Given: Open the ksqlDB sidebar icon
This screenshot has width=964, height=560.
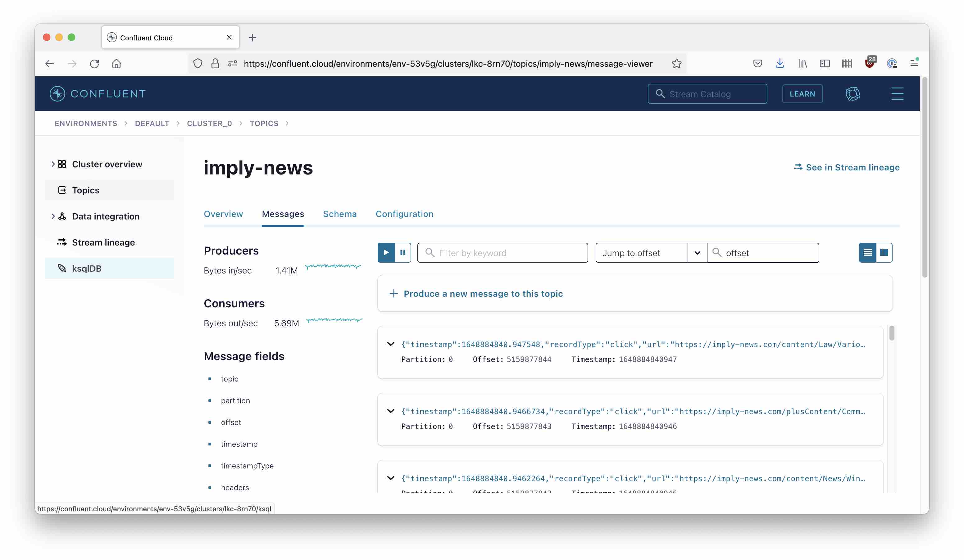Looking at the screenshot, I should [61, 268].
